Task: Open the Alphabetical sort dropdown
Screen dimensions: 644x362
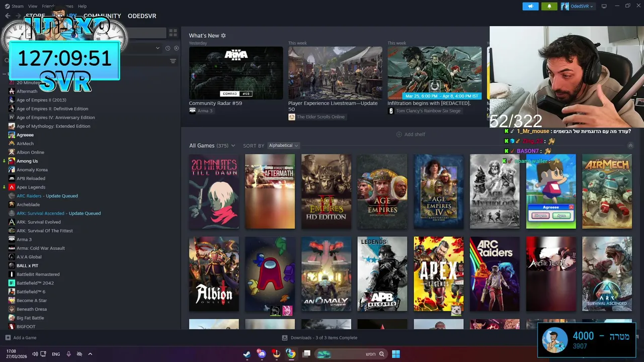Action: (283, 145)
